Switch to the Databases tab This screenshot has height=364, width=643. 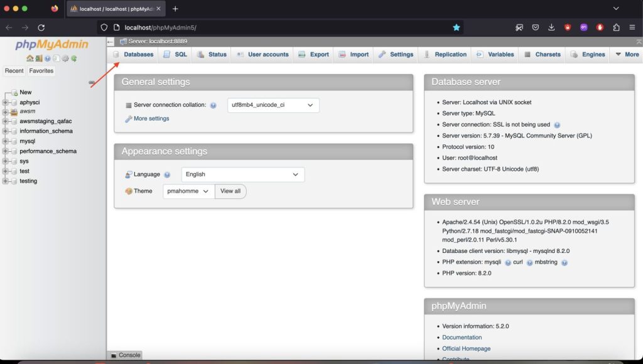pyautogui.click(x=133, y=55)
